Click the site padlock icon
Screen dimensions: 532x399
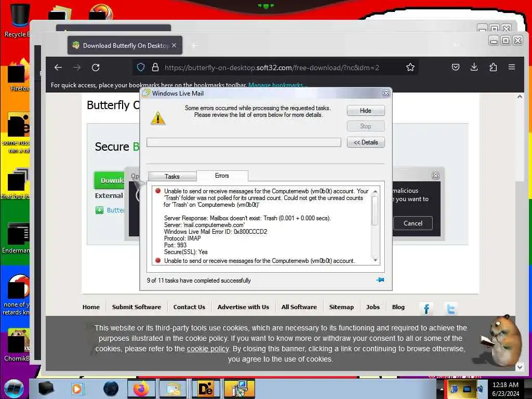click(x=155, y=67)
